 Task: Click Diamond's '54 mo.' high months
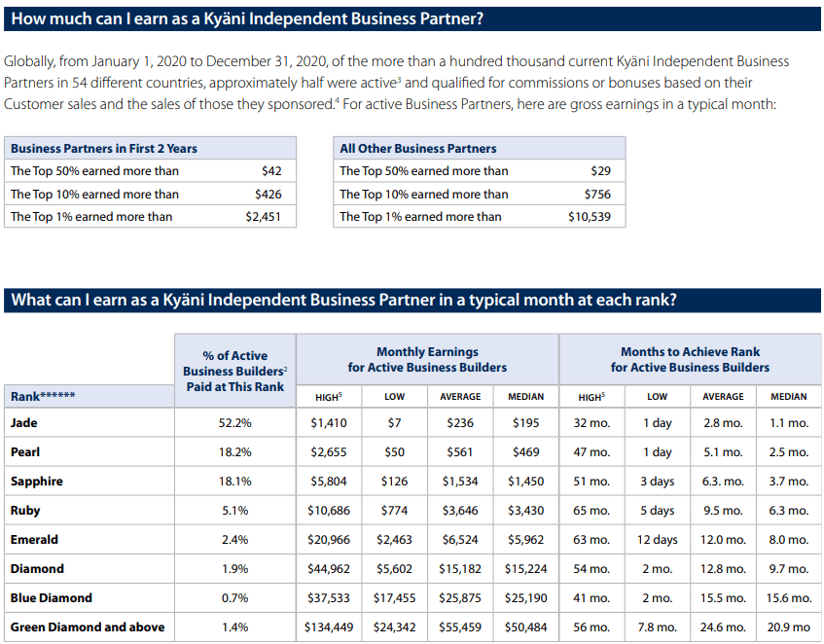[x=591, y=569]
